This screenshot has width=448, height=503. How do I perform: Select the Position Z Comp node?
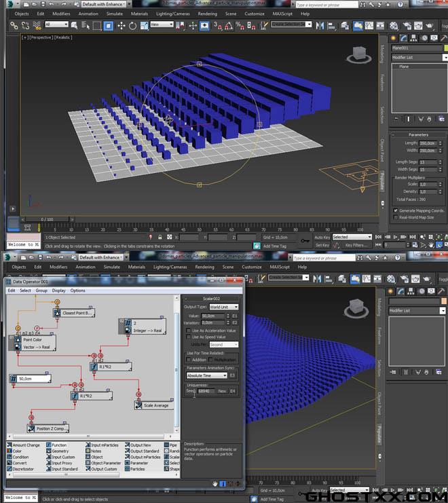point(48,428)
